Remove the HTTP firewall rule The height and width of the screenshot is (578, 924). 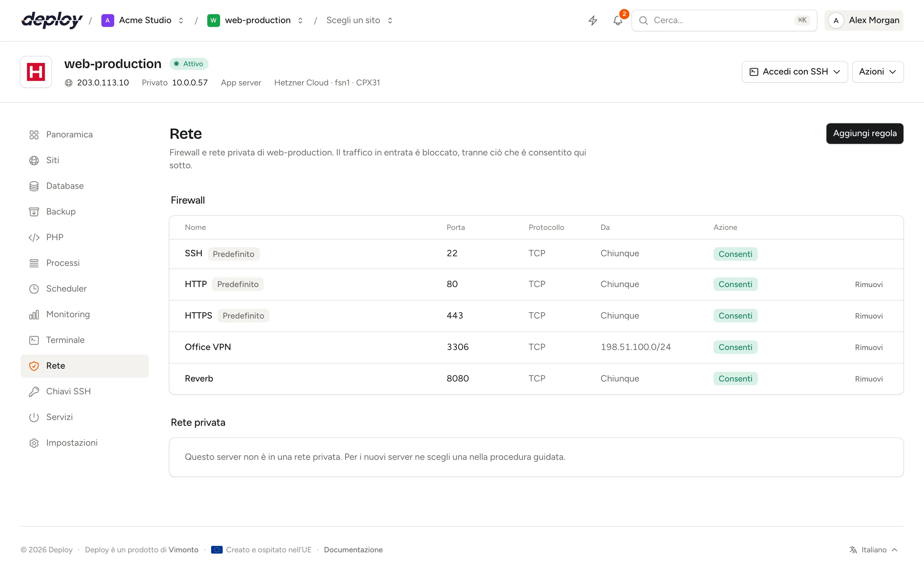[x=868, y=285]
